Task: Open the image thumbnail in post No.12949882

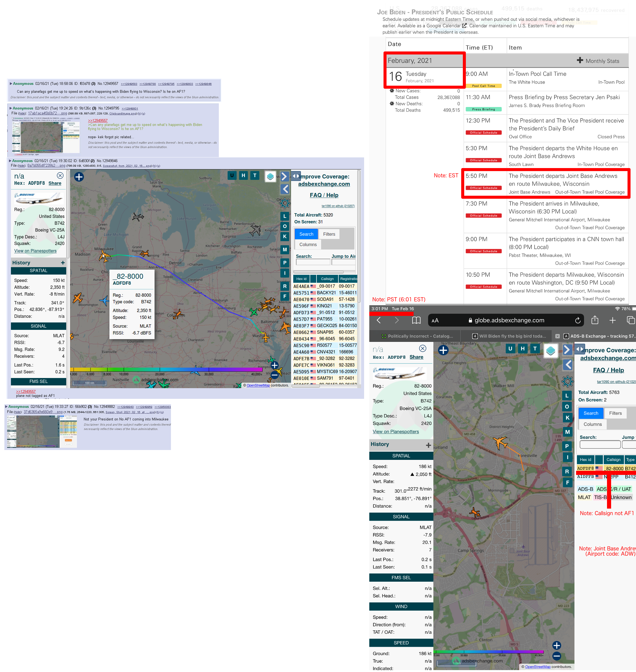Action: pos(42,432)
